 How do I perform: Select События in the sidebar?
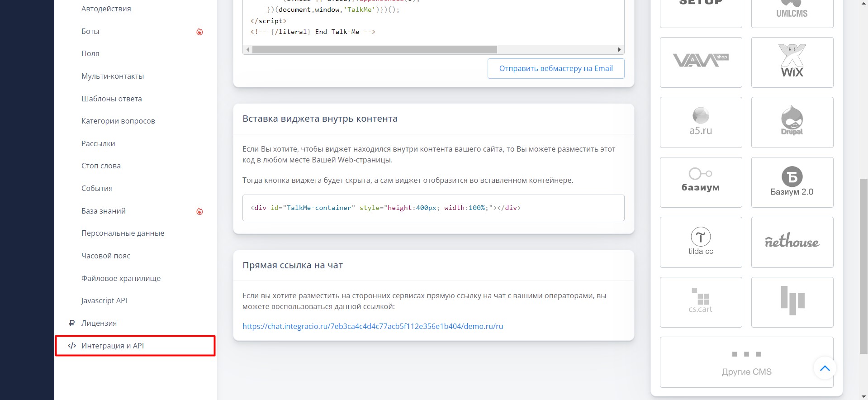[x=97, y=188]
